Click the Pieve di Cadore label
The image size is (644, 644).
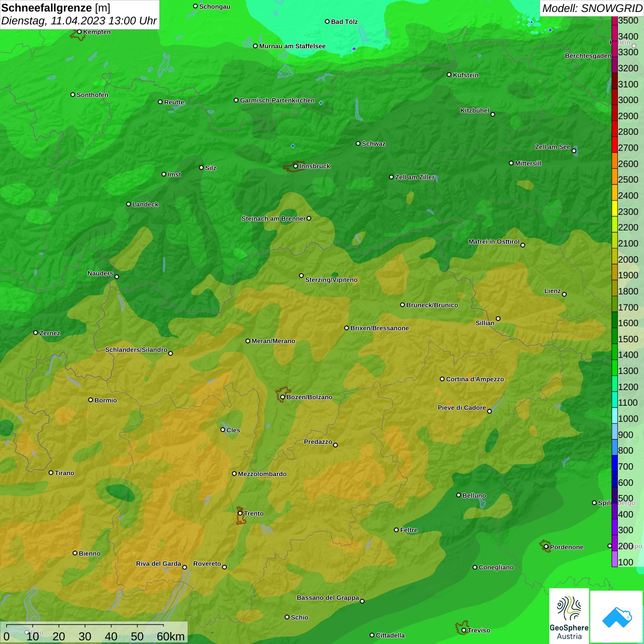[x=462, y=408]
